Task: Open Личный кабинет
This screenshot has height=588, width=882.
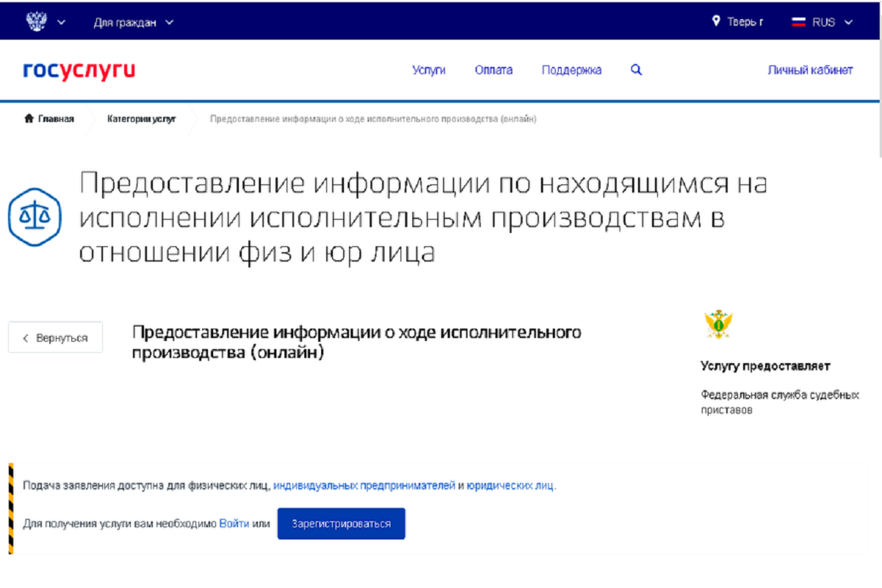Action: click(x=810, y=71)
